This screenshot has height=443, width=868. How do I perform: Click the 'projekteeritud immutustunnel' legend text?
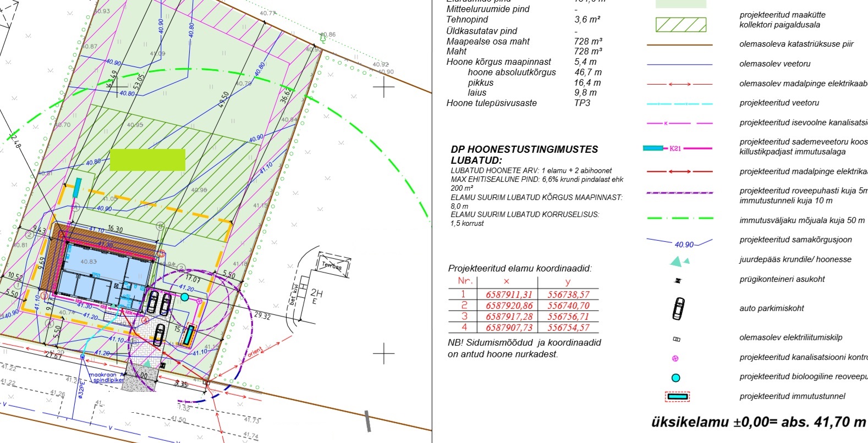coord(792,396)
